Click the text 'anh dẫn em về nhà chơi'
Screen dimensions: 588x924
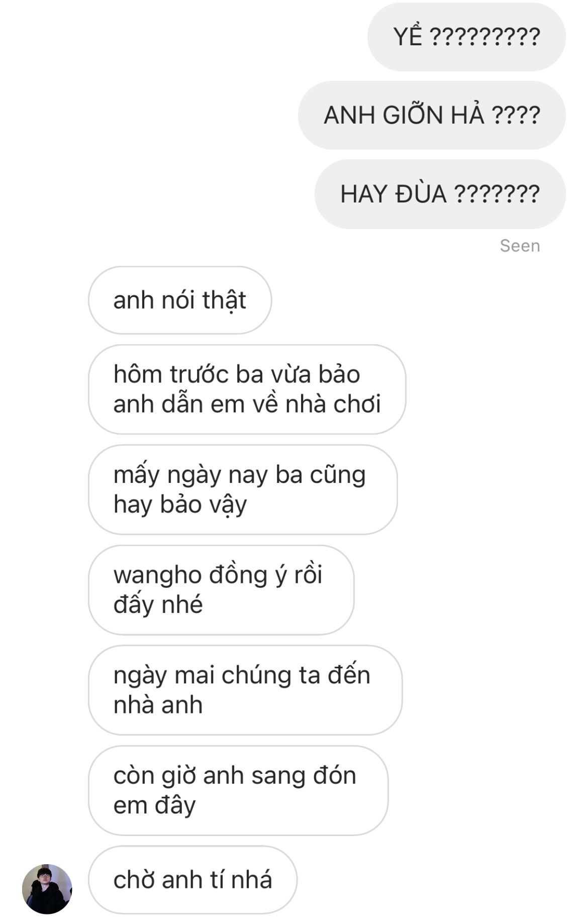click(247, 404)
